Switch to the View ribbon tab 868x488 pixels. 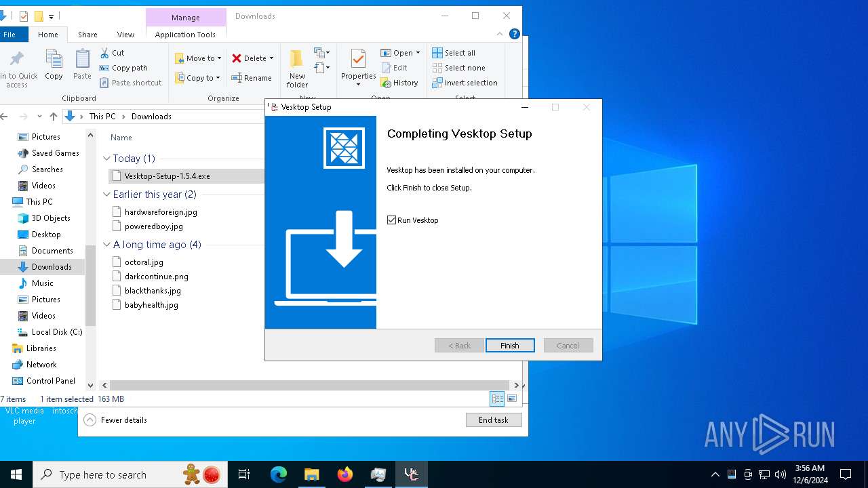(x=125, y=35)
